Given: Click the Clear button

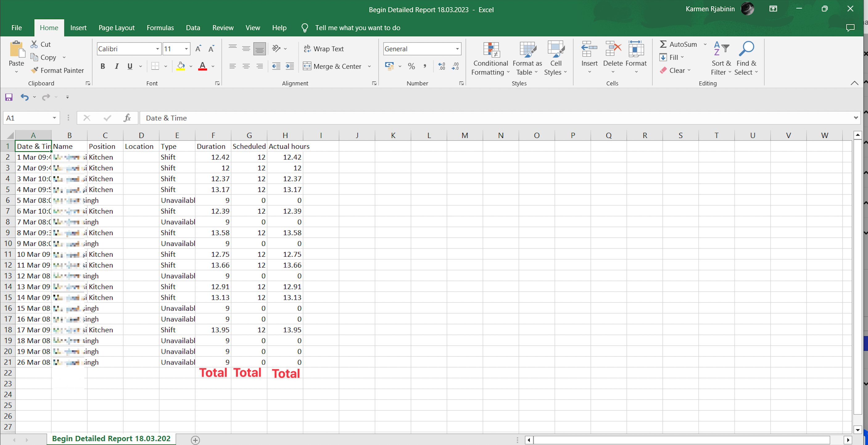Looking at the screenshot, I should [675, 70].
